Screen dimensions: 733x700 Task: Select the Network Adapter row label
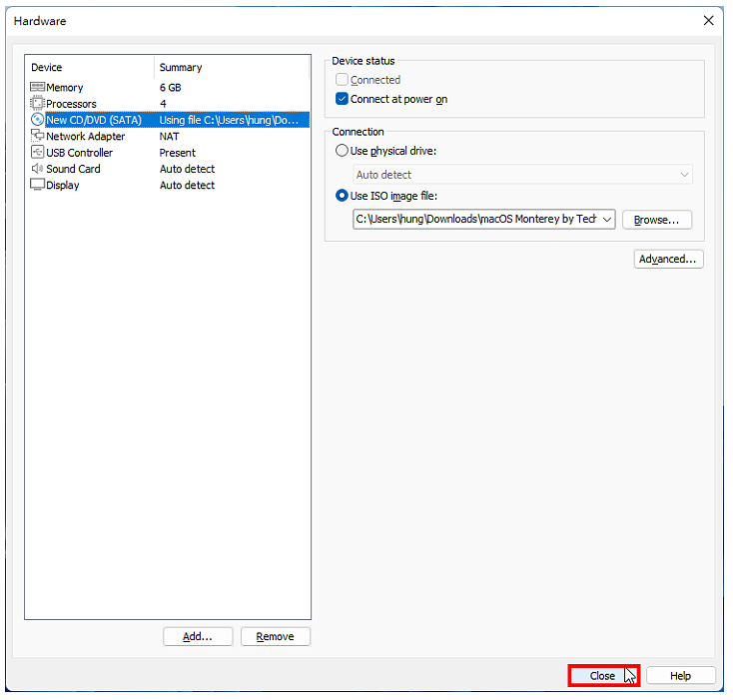point(86,137)
